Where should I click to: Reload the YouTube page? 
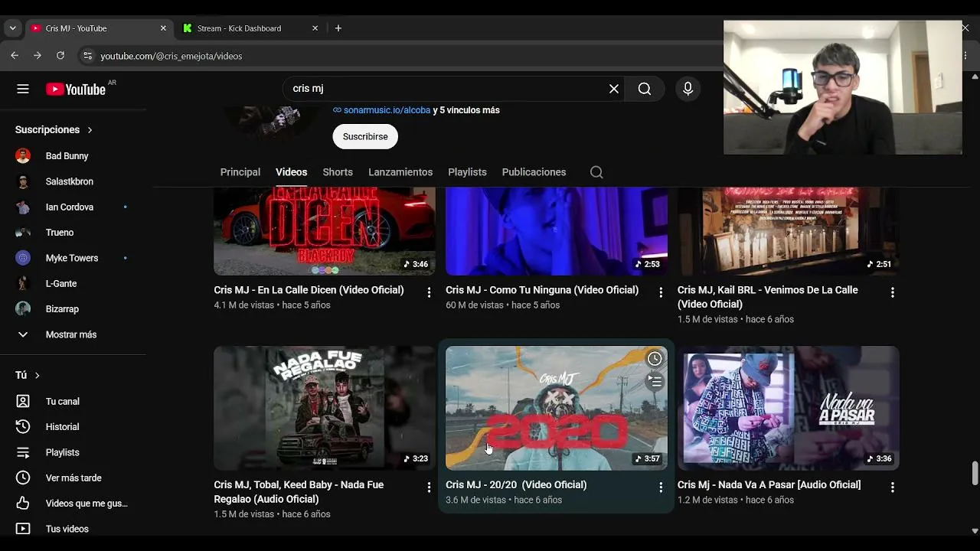[x=60, y=56]
